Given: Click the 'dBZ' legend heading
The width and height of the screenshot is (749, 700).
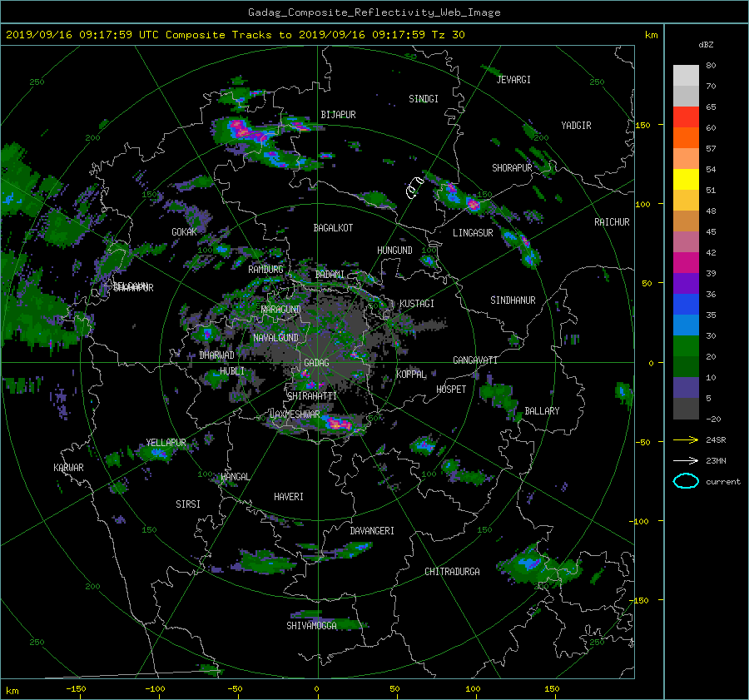Looking at the screenshot, I should (706, 45).
